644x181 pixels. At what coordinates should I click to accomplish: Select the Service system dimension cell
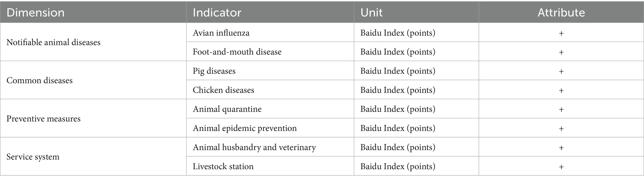click(x=33, y=157)
